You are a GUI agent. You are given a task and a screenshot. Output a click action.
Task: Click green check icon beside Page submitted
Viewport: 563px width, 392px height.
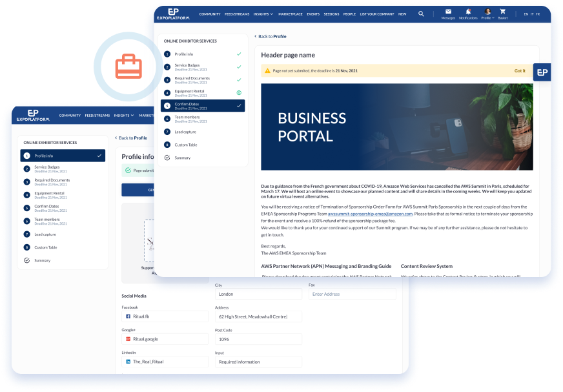[x=128, y=170]
